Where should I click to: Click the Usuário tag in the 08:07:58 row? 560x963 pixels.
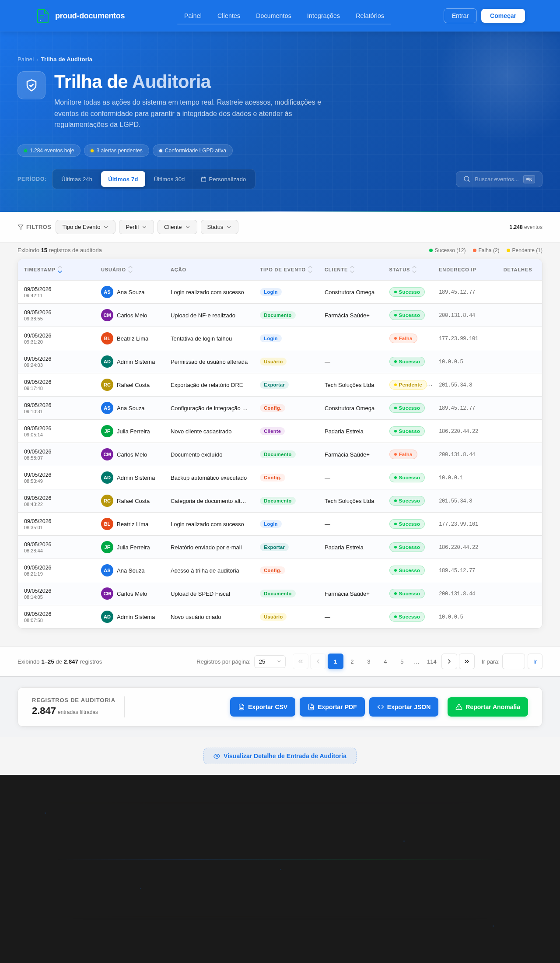[273, 617]
